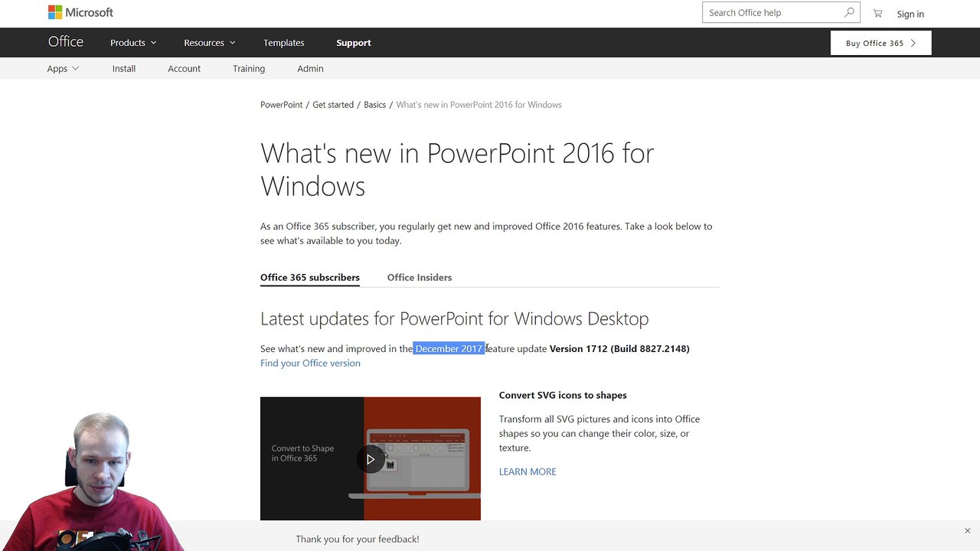Open the Microsoft logo homepage link
Viewport: 980px width, 551px height.
pyautogui.click(x=80, y=12)
